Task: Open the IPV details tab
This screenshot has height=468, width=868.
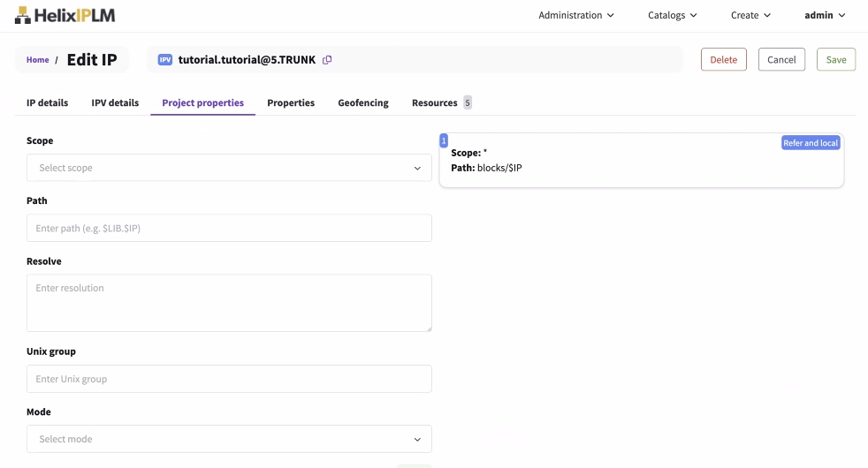Action: pyautogui.click(x=115, y=103)
